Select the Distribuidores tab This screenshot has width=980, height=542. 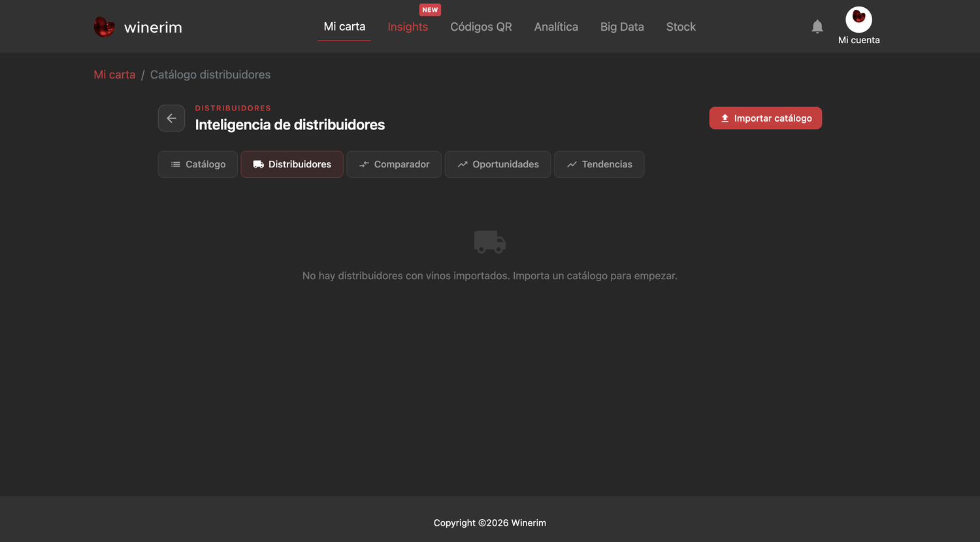point(292,164)
